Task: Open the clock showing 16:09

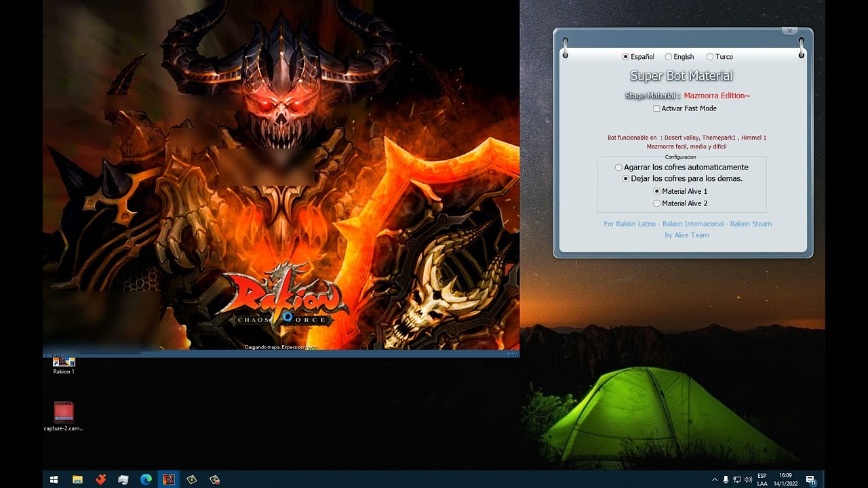Action: click(x=785, y=479)
